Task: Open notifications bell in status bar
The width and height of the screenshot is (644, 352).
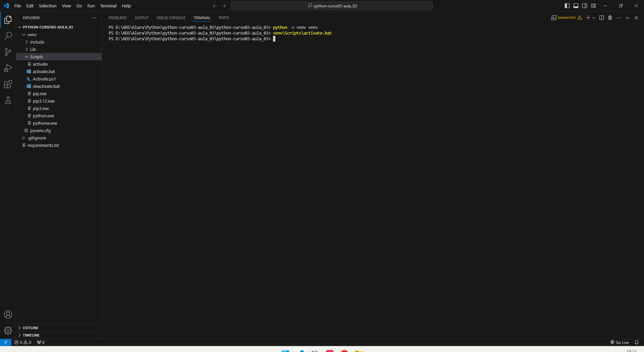Action: [637, 342]
